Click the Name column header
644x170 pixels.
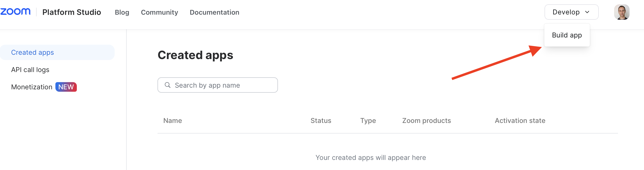click(172, 121)
